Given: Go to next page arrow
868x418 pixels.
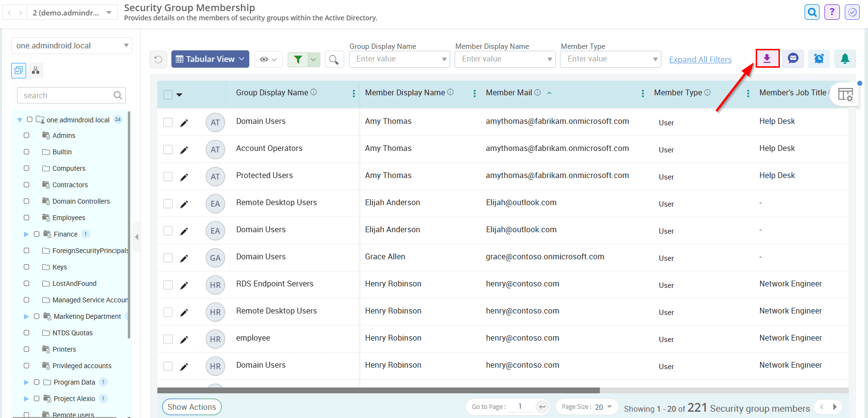Looking at the screenshot, I should point(835,407).
